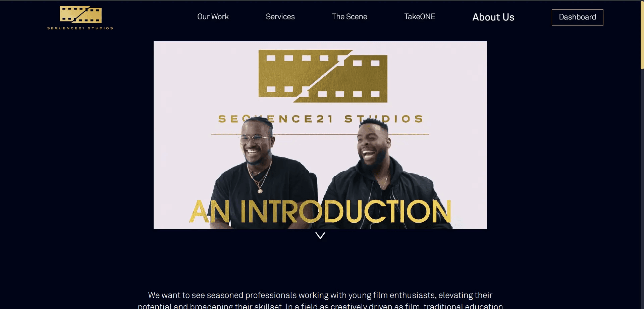Click the SEQUENCE21 STUDIOS lettering inside video
Image resolution: width=644 pixels, height=309 pixels.
click(320, 119)
